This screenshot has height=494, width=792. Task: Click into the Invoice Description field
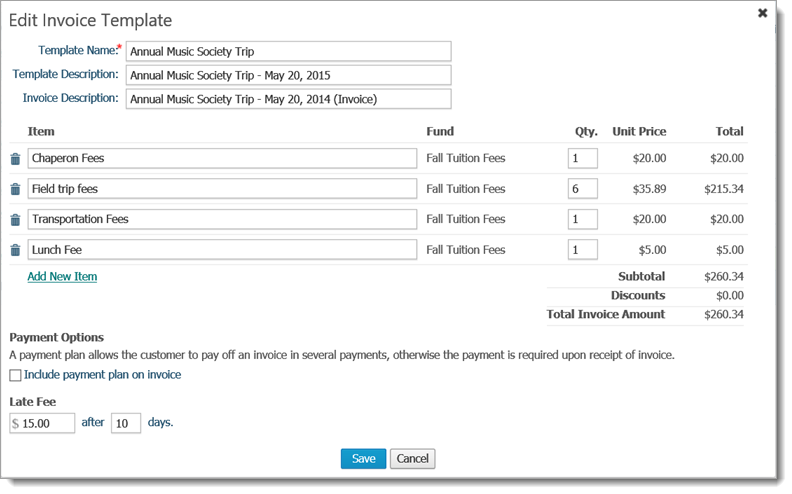(288, 99)
